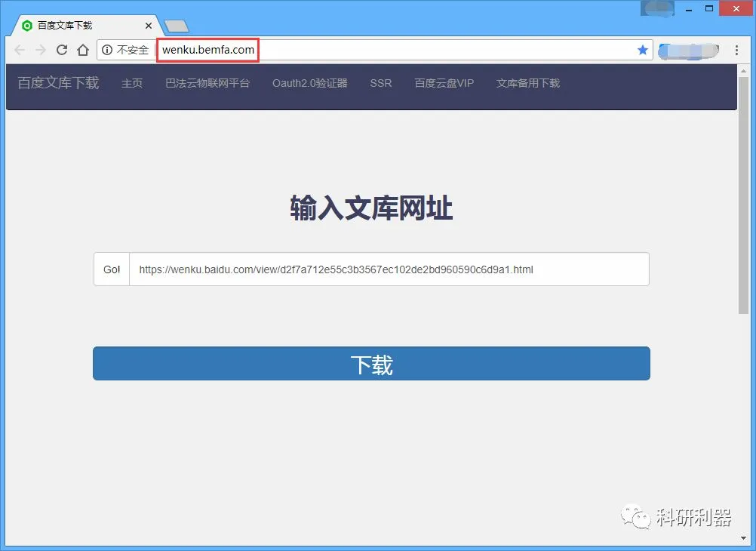Image resolution: width=756 pixels, height=551 pixels.
Task: Click the scrollbar down arrow
Action: click(x=743, y=538)
